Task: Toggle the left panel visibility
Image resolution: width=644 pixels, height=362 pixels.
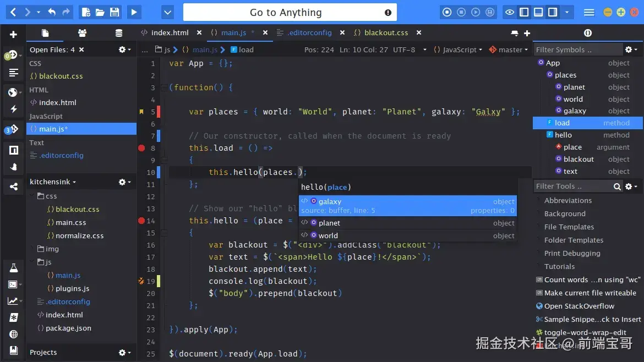Action: click(x=525, y=12)
